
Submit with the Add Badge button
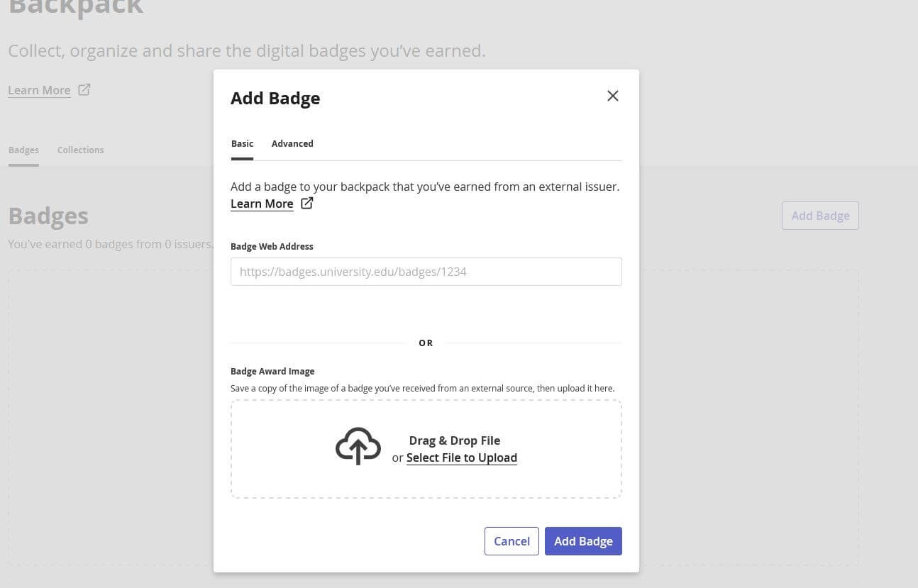[x=583, y=540]
